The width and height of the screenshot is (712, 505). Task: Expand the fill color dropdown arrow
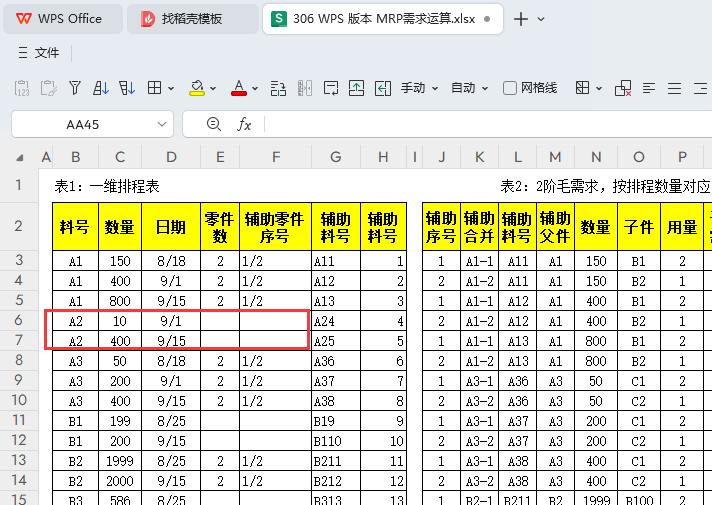[213, 88]
